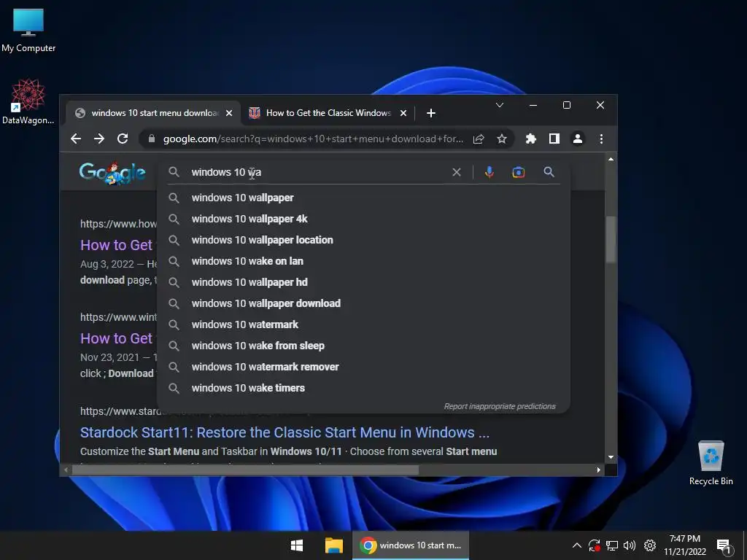
Task: Reload the Google search page
Action: pos(123,139)
